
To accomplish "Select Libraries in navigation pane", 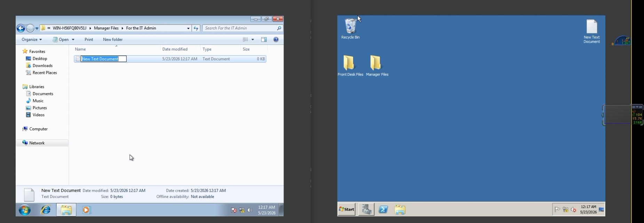I will pyautogui.click(x=33, y=87).
